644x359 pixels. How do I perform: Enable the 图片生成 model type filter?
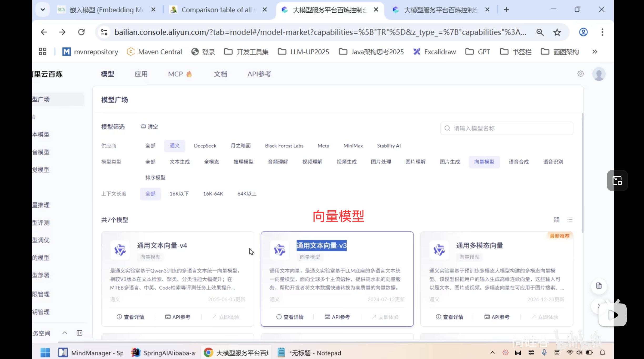(449, 162)
